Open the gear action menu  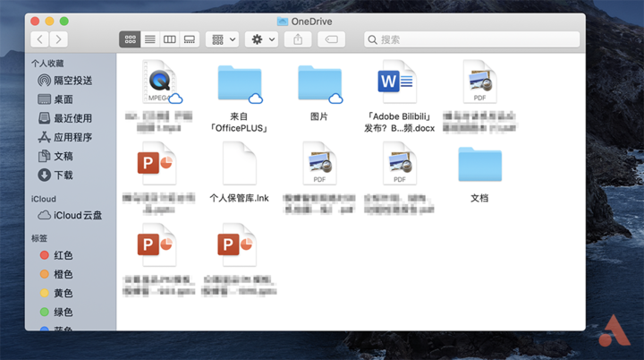(x=261, y=39)
